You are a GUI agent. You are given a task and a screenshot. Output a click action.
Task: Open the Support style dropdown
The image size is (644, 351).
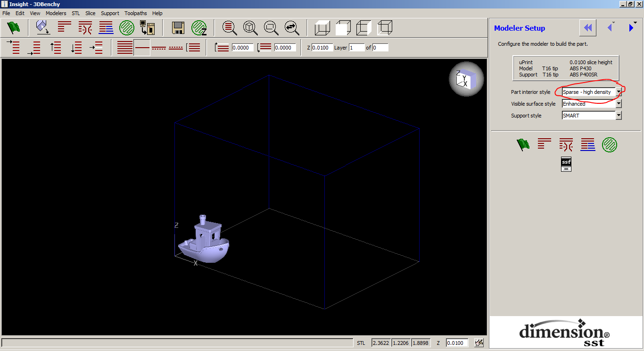619,116
